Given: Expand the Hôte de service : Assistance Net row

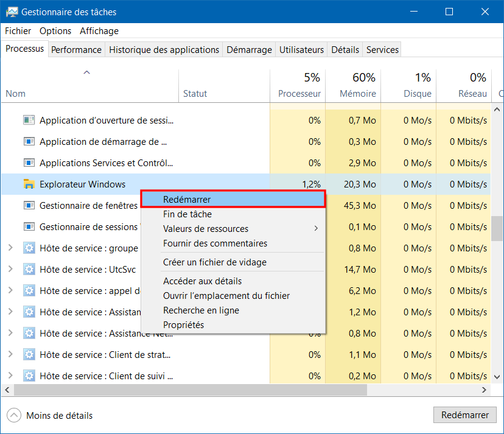Looking at the screenshot, I should click(x=10, y=333).
